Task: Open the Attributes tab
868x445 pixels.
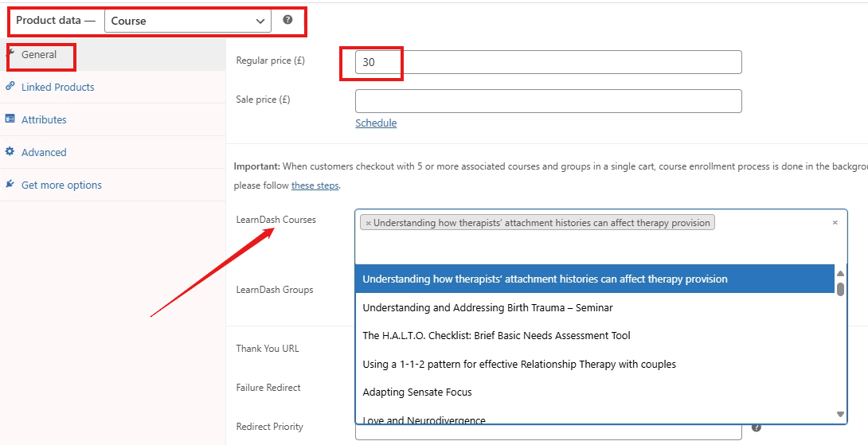Action: pyautogui.click(x=113, y=119)
